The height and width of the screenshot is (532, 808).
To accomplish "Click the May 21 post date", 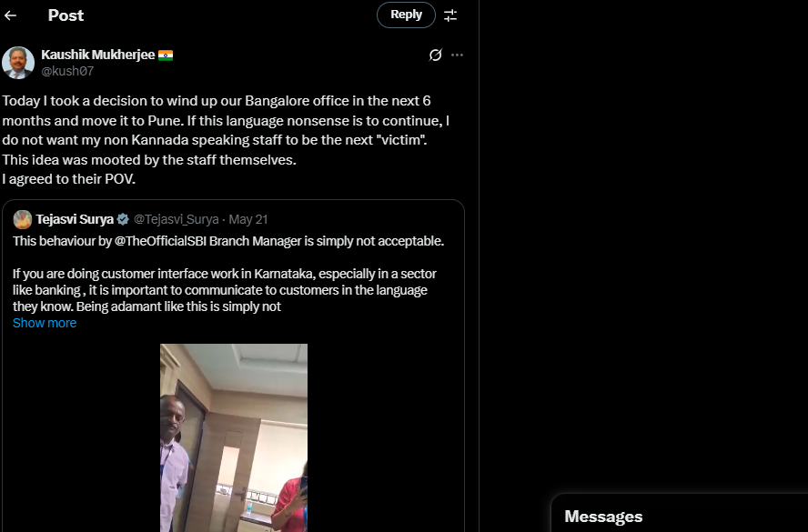I will [x=248, y=219].
